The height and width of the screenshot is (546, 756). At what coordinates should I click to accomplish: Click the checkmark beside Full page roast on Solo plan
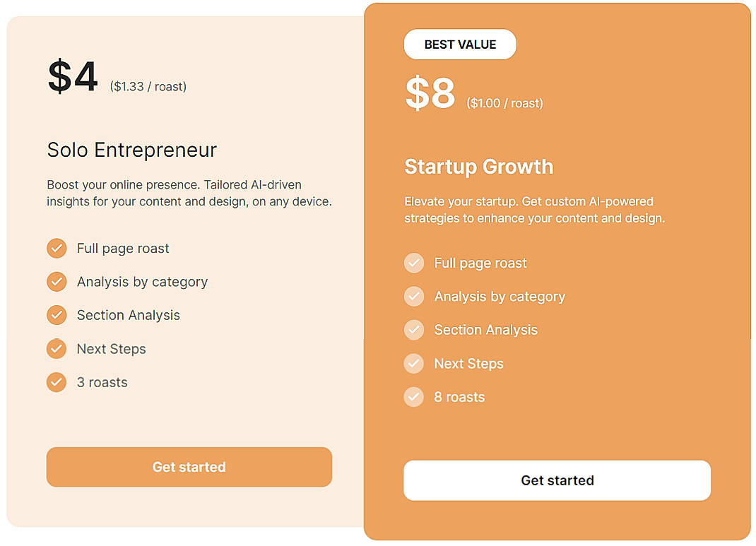point(57,248)
